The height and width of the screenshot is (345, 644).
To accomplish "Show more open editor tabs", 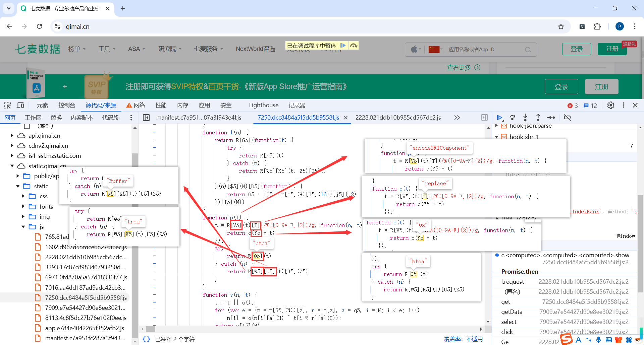I will click(x=457, y=118).
